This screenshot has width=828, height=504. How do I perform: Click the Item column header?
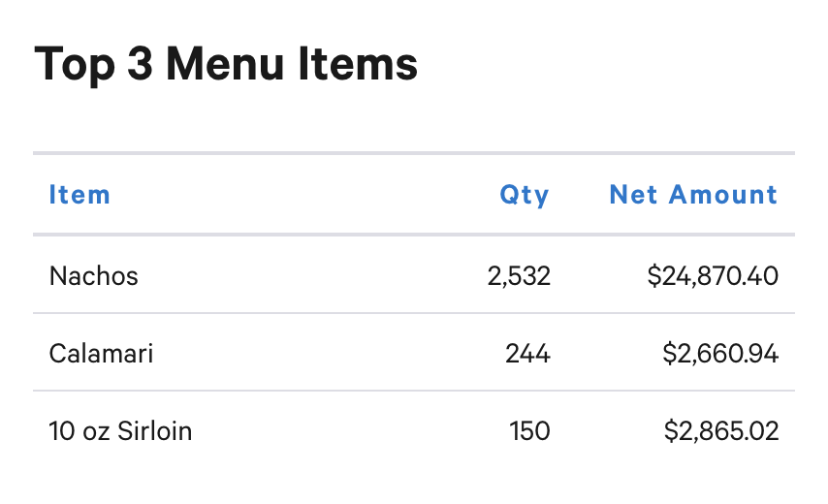point(80,195)
